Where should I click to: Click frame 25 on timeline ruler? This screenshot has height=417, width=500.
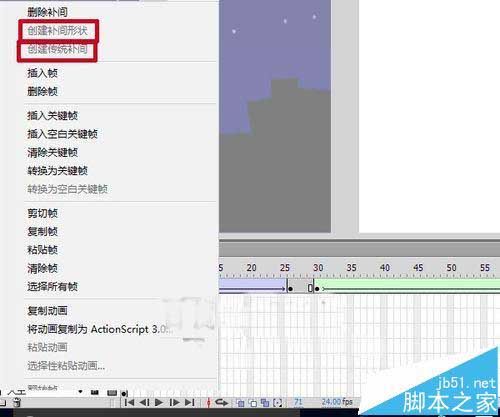[285, 268]
